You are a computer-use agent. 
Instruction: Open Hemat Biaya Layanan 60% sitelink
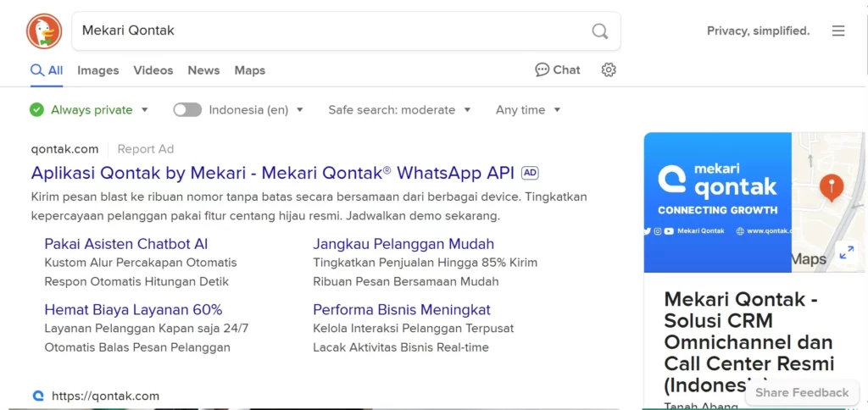tap(133, 309)
